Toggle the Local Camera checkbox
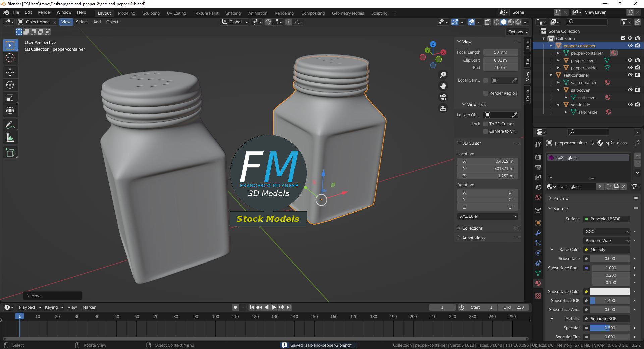The width and height of the screenshot is (644, 349). (x=485, y=80)
